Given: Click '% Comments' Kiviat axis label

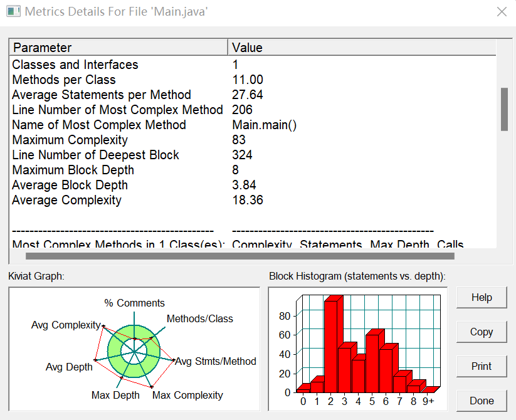Looking at the screenshot, I should [134, 303].
